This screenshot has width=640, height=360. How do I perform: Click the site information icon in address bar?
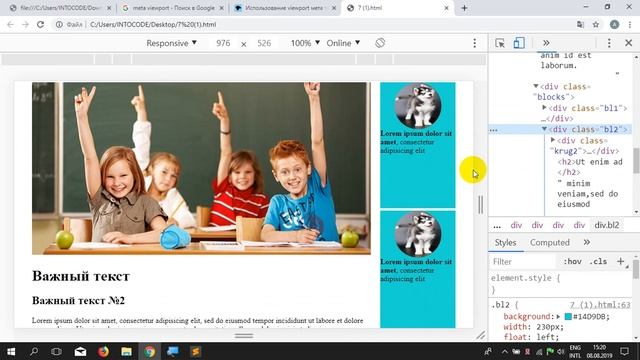[x=59, y=24]
